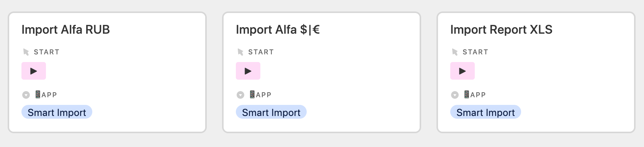Open the Import Report XLS card title
The image size is (644, 147).
click(x=501, y=29)
